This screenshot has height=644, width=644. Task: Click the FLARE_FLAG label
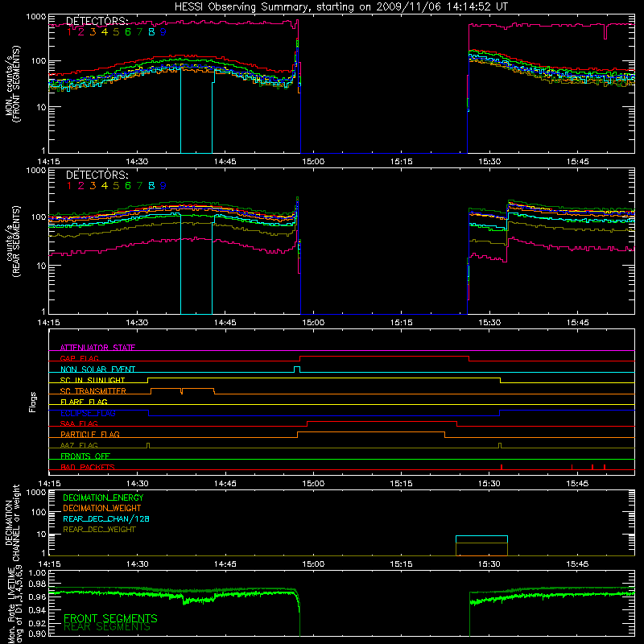[x=84, y=402]
